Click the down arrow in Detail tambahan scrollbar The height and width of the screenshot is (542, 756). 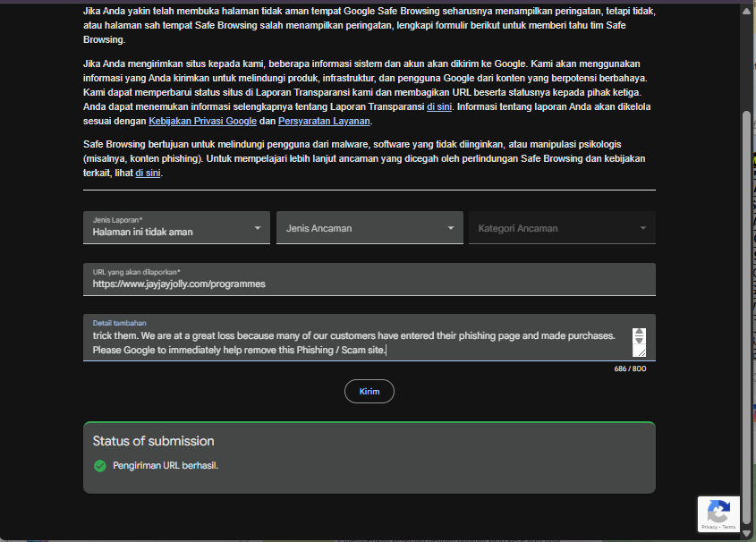pyautogui.click(x=639, y=340)
